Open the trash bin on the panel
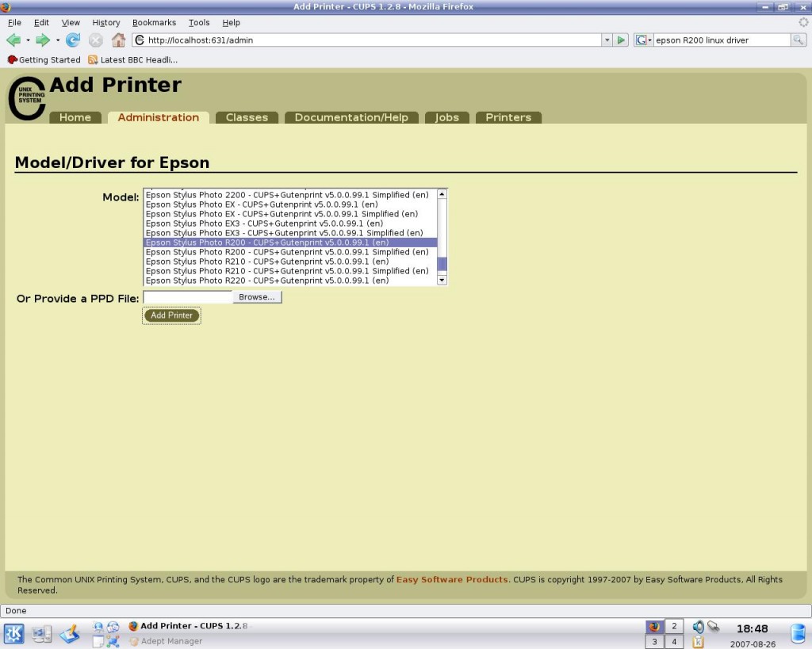Viewport: 812px width, 649px height. [x=798, y=633]
